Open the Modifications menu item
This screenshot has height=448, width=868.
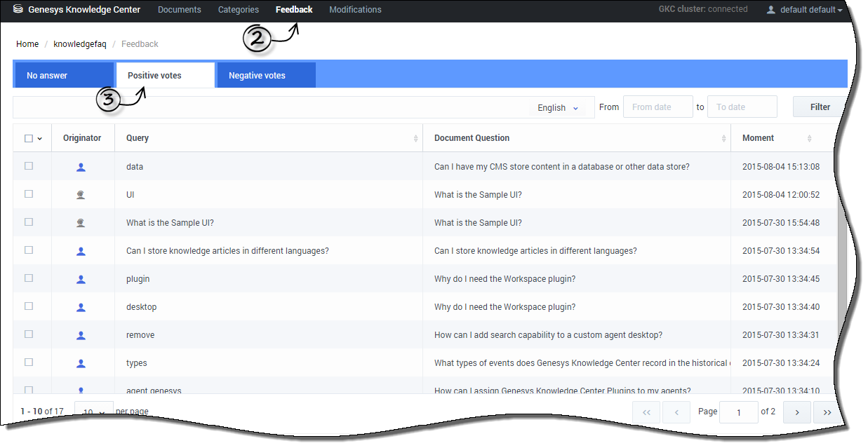point(355,10)
